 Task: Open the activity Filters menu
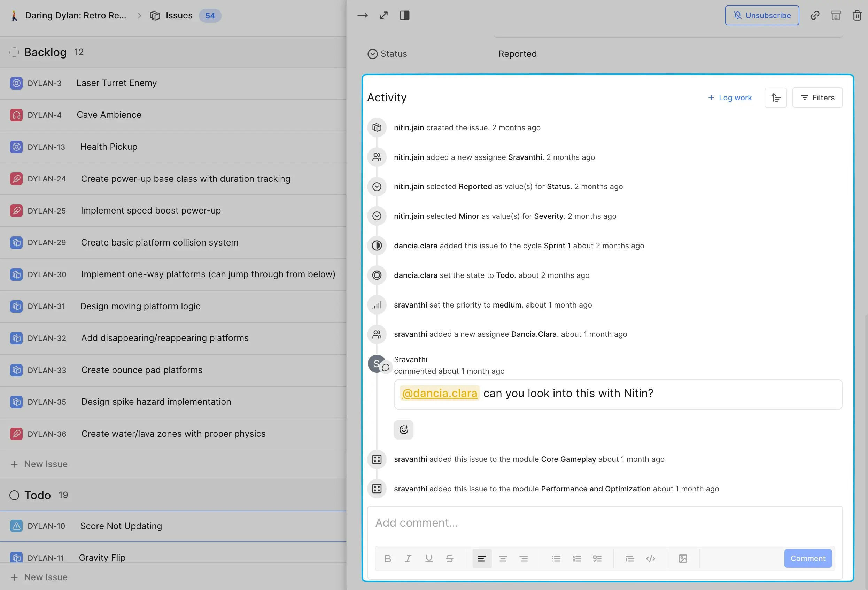pos(817,98)
